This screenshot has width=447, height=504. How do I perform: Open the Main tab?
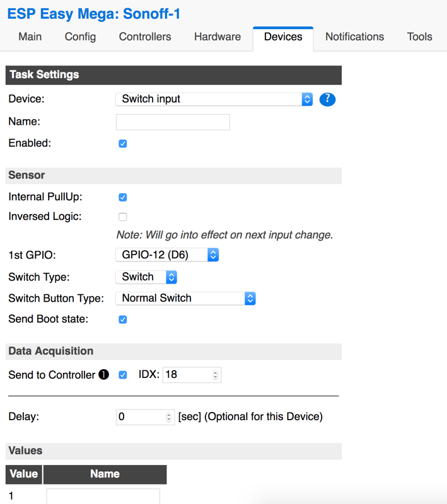tap(30, 37)
